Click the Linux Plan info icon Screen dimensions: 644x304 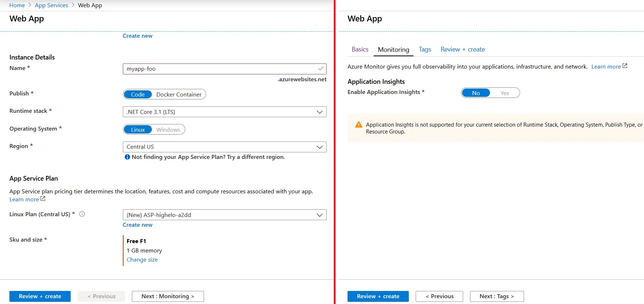click(x=82, y=214)
